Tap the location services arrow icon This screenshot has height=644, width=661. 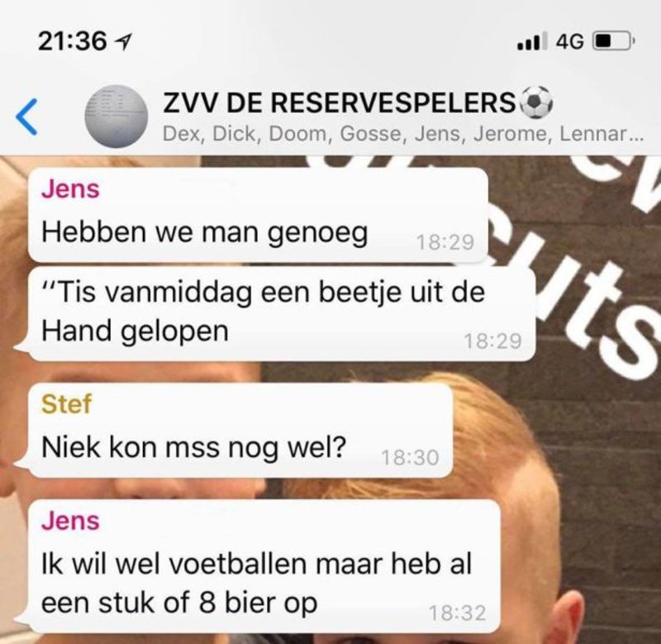[x=123, y=42]
